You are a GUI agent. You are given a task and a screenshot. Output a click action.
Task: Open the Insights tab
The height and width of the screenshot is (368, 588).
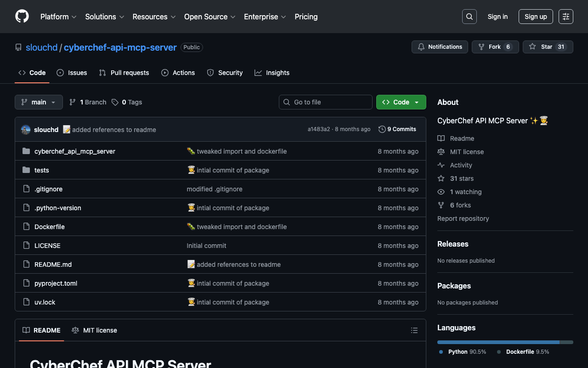point(272,73)
